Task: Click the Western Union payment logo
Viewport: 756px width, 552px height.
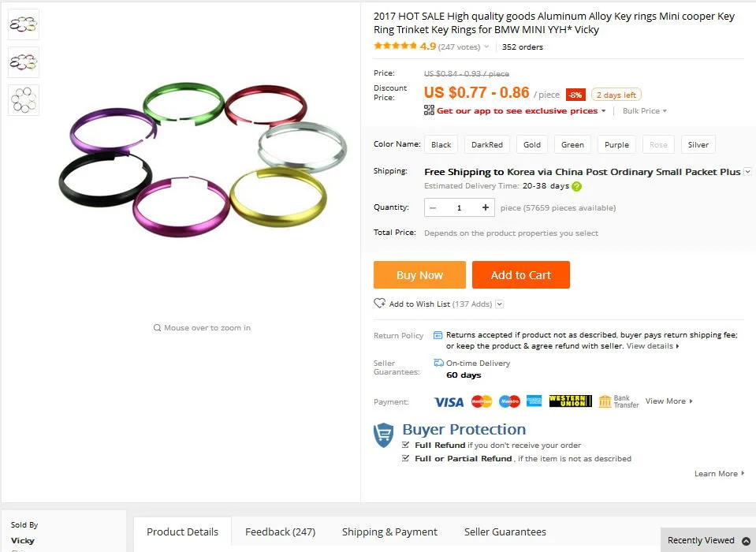Action: [570, 401]
